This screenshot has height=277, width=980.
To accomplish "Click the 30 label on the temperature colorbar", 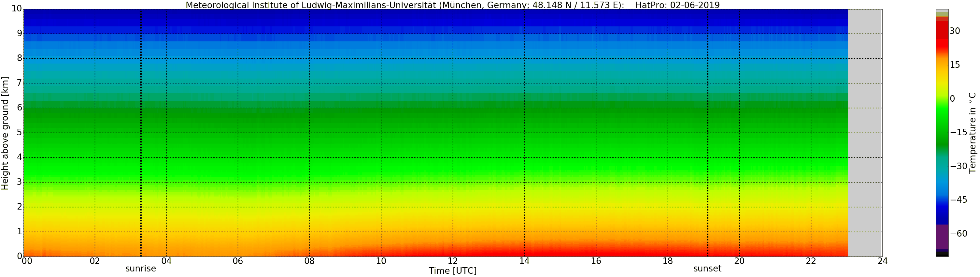I will coord(955,31).
